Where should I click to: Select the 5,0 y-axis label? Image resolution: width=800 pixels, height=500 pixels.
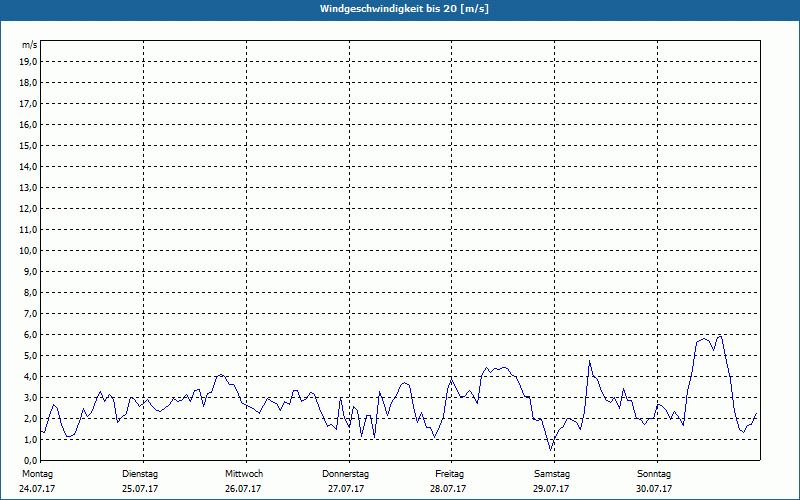30,356
